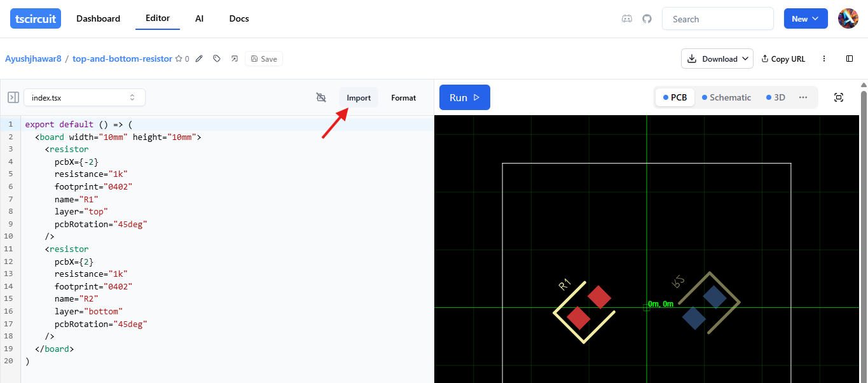
Task: Star the top-and-bottom-resistor snippet
Action: click(179, 59)
